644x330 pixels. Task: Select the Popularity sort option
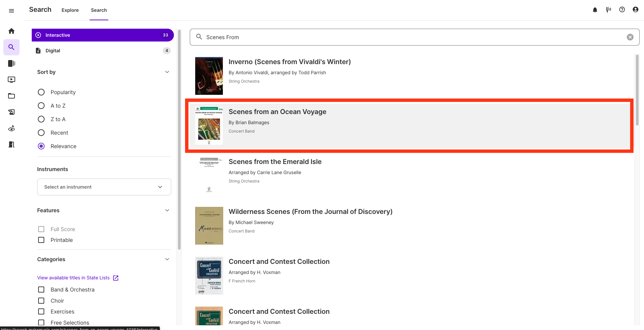(x=41, y=92)
